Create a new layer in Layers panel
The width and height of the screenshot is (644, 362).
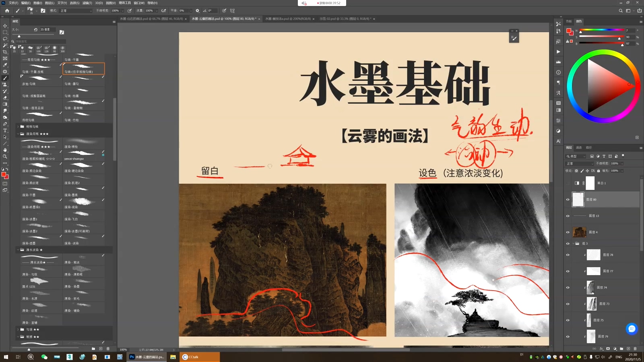[628, 349]
